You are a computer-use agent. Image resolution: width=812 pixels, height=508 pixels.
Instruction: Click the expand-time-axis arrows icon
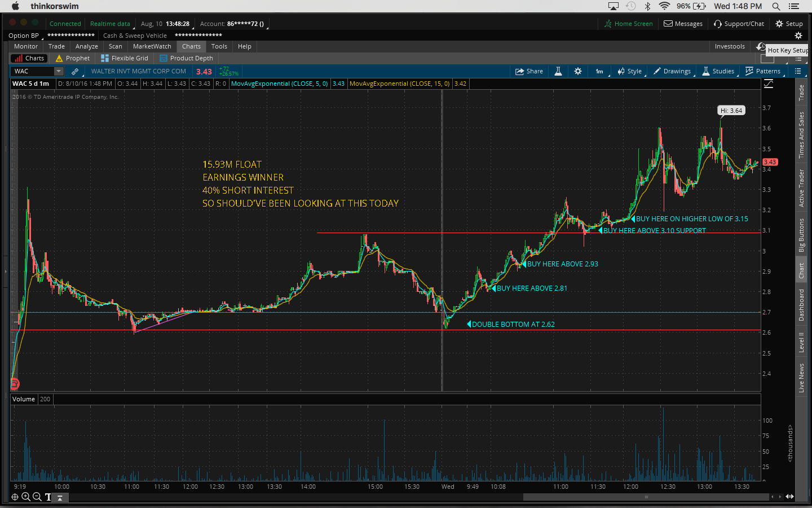tap(789, 497)
